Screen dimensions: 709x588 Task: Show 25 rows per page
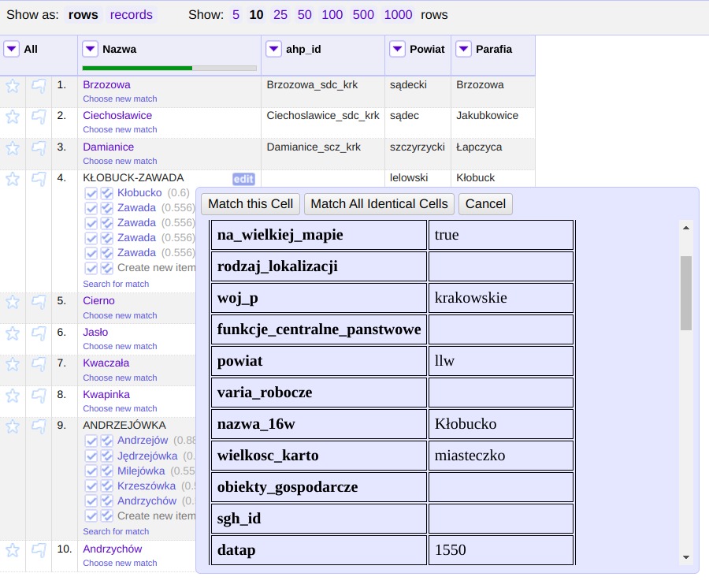click(280, 14)
